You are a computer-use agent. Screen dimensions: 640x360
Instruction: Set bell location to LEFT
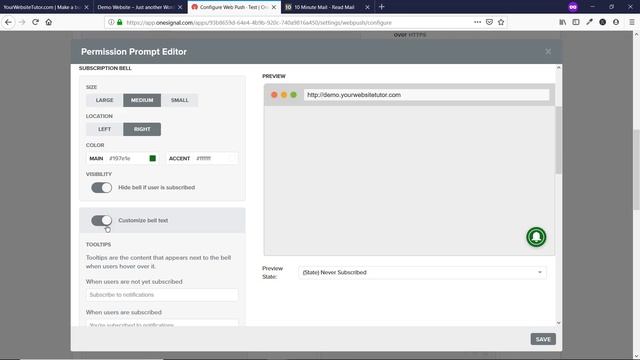coord(104,129)
